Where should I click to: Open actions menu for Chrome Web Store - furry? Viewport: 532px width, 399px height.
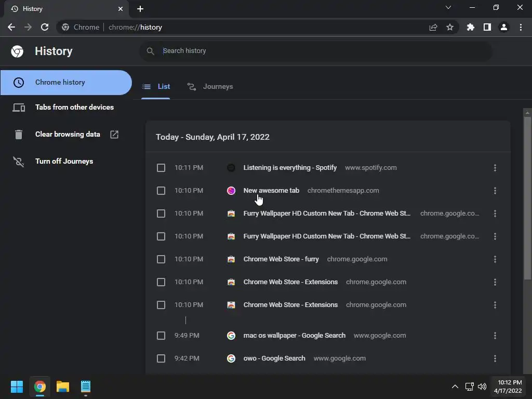(495, 259)
